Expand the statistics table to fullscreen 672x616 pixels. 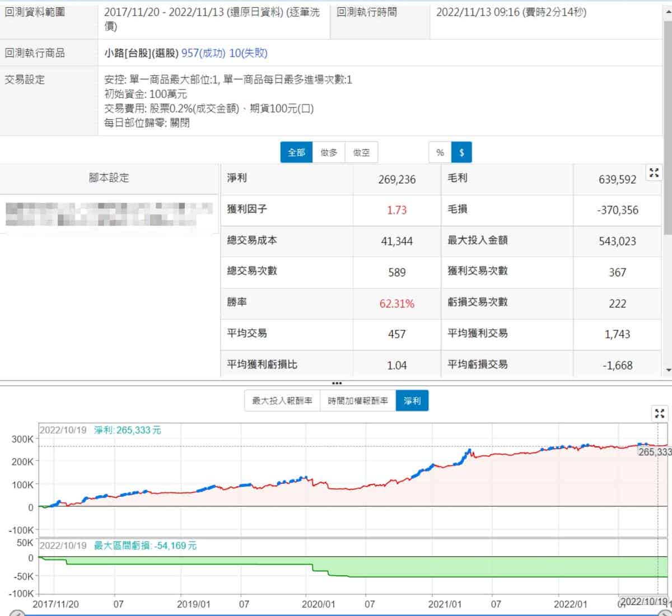(654, 173)
